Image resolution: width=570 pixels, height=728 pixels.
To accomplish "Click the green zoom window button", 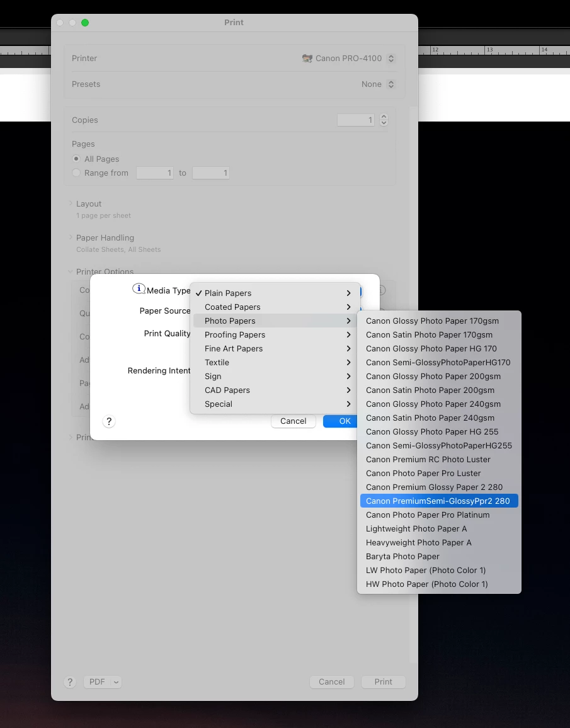I will (x=85, y=23).
